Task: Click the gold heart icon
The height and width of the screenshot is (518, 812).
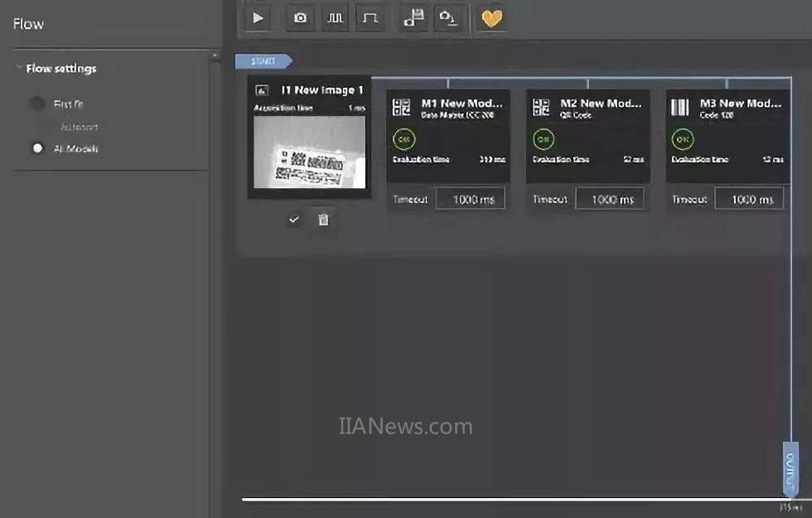Action: pos(492,18)
